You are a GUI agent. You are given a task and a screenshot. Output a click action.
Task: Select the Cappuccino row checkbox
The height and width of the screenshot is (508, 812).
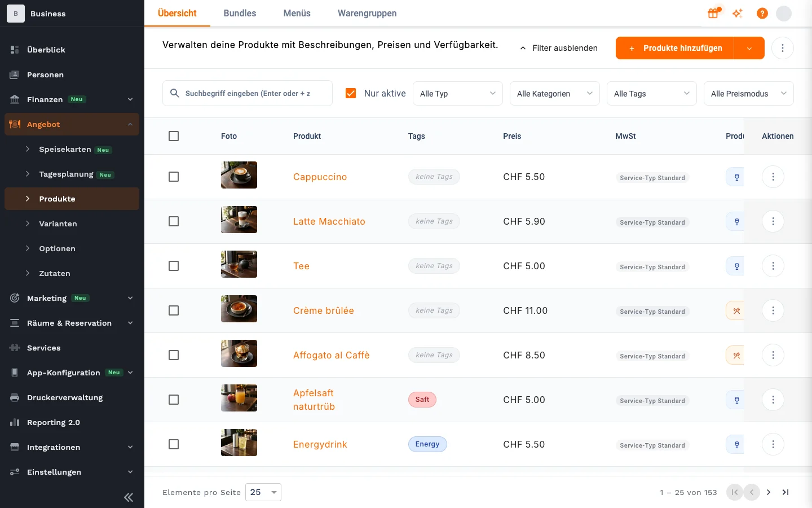click(x=174, y=177)
